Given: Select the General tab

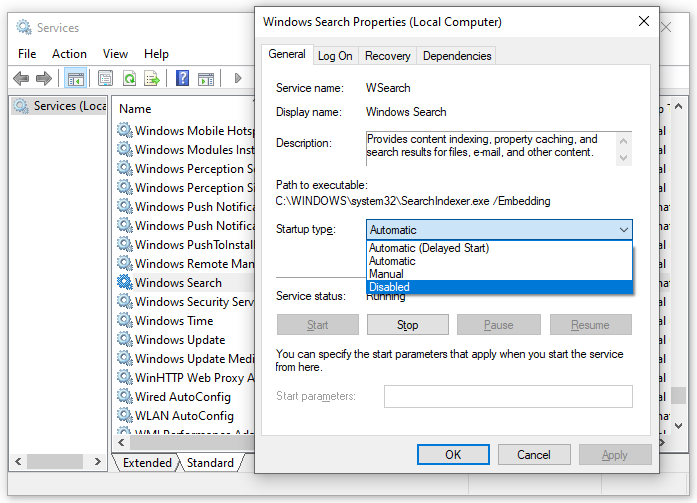Looking at the screenshot, I should pos(287,54).
